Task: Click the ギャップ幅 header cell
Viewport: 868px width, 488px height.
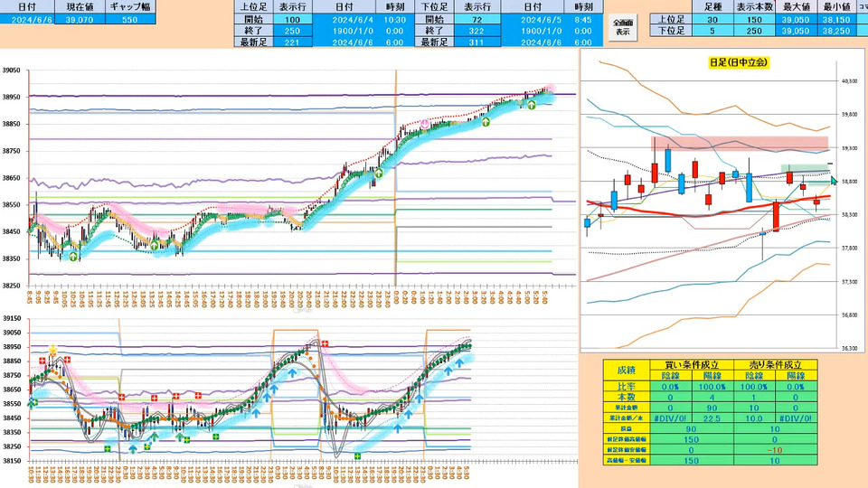Action: coord(129,6)
